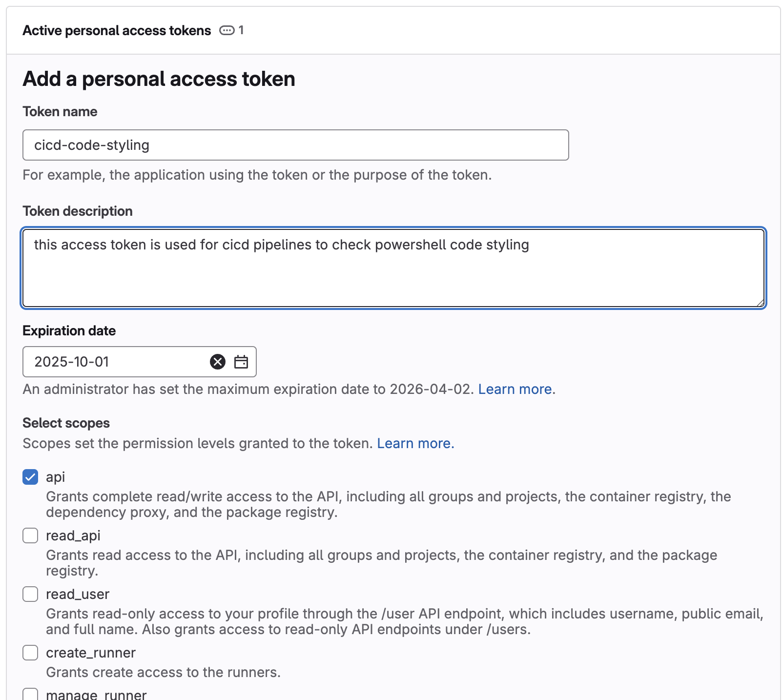The width and height of the screenshot is (783, 700).
Task: Click the create_runner scope label
Action: [x=91, y=653]
